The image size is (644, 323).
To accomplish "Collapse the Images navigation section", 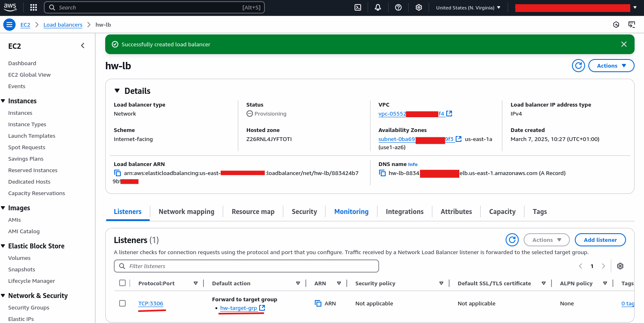I will click(x=3, y=208).
